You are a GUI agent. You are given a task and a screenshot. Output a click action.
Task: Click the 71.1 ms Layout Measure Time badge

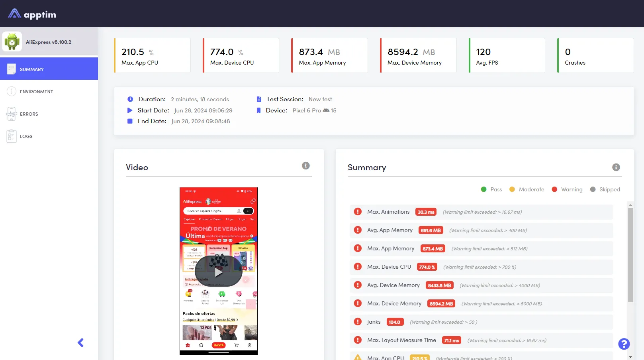(452, 340)
